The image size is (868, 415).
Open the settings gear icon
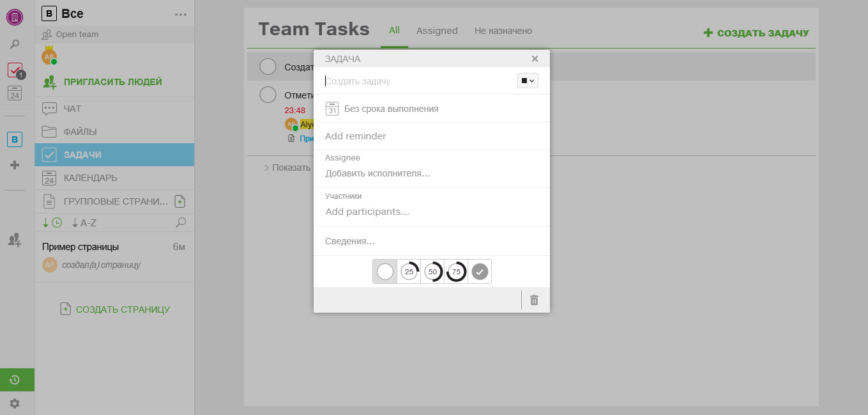(15, 403)
